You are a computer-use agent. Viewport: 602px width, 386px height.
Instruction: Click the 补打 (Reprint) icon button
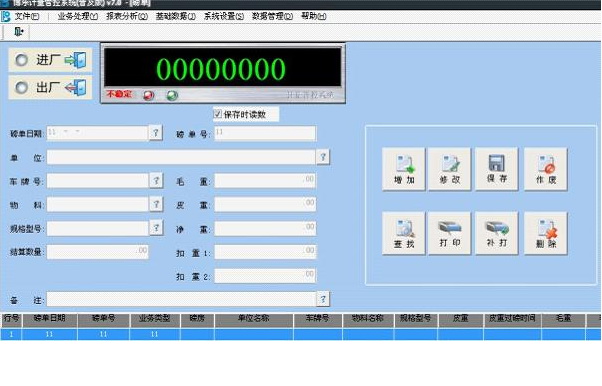coord(496,233)
